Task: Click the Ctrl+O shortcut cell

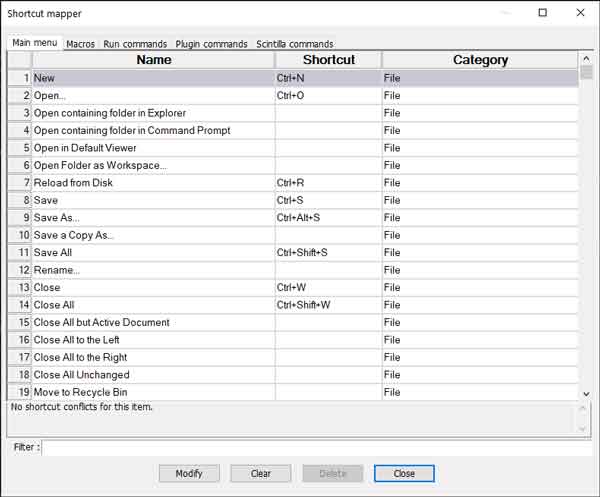Action: 328,96
